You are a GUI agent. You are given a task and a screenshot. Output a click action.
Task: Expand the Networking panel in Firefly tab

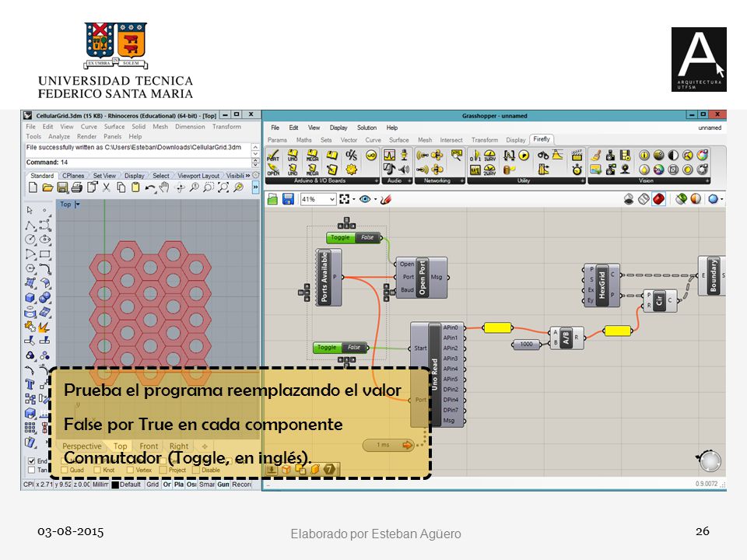462,181
